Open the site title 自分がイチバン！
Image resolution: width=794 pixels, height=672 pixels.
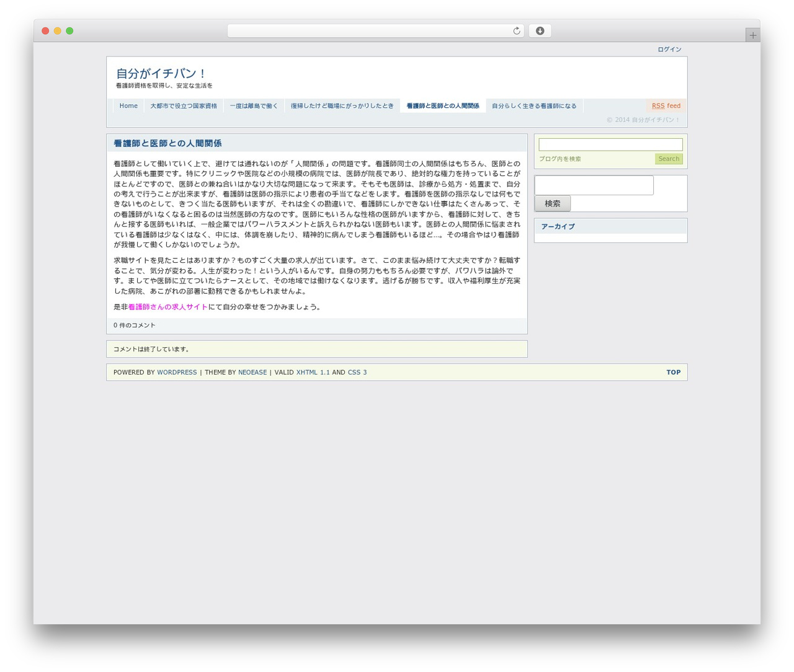(x=161, y=73)
